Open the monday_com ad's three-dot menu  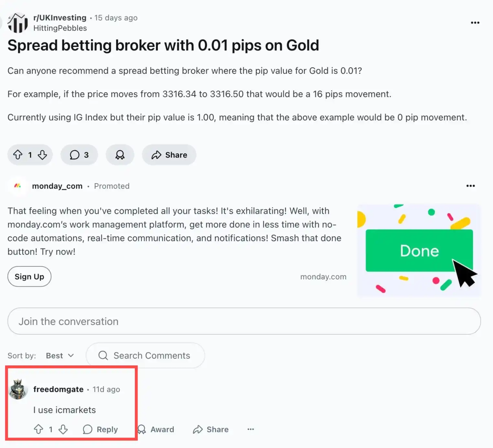pos(470,186)
